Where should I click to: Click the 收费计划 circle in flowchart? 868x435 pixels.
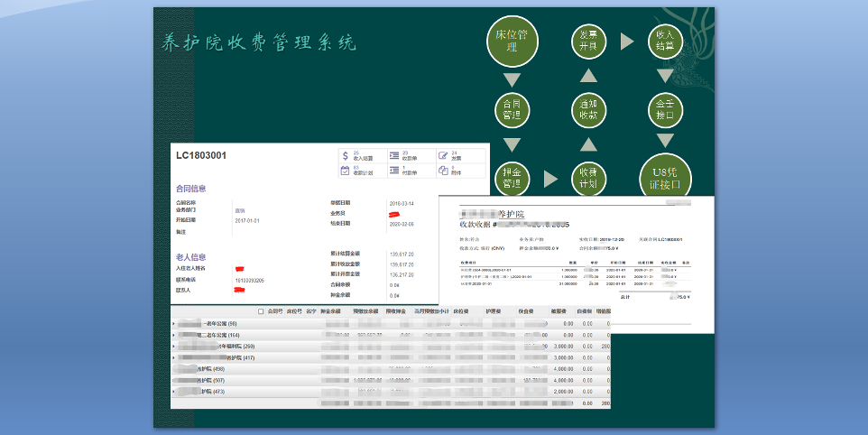point(588,179)
